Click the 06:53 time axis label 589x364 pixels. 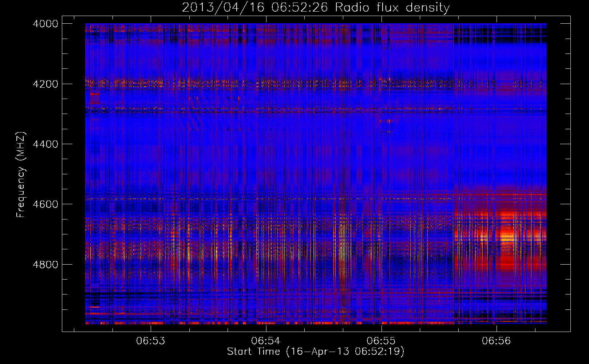point(150,341)
